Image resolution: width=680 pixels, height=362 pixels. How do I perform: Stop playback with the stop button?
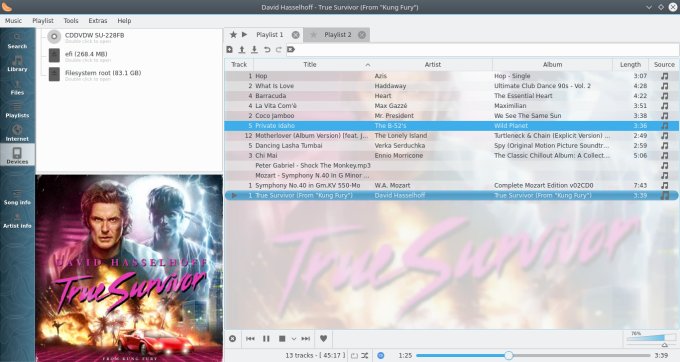click(282, 339)
